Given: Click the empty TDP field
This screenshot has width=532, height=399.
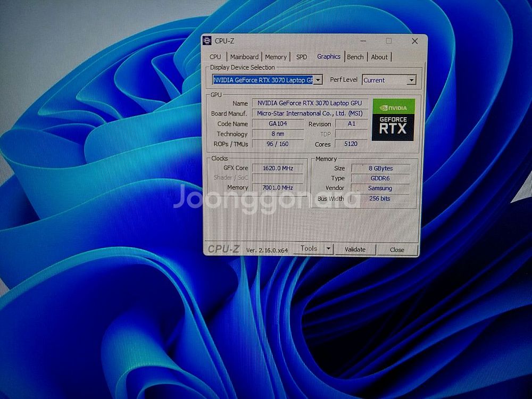Looking at the screenshot, I should point(351,134).
